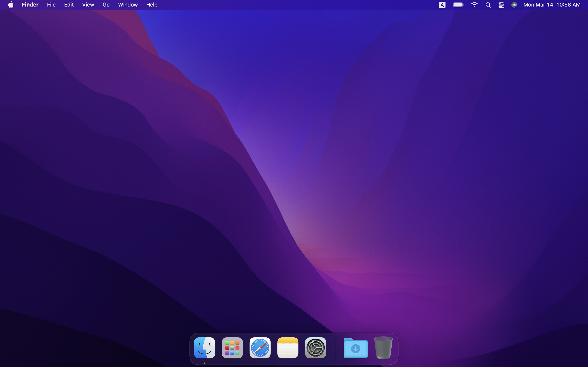
Task: Open the Apple menu
Action: (11, 5)
